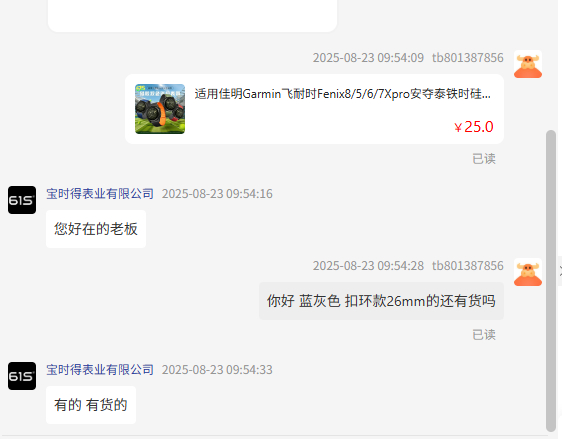The image size is (562, 439).
Task: Click the 09:54:09 message timestamp
Action: [x=368, y=58]
